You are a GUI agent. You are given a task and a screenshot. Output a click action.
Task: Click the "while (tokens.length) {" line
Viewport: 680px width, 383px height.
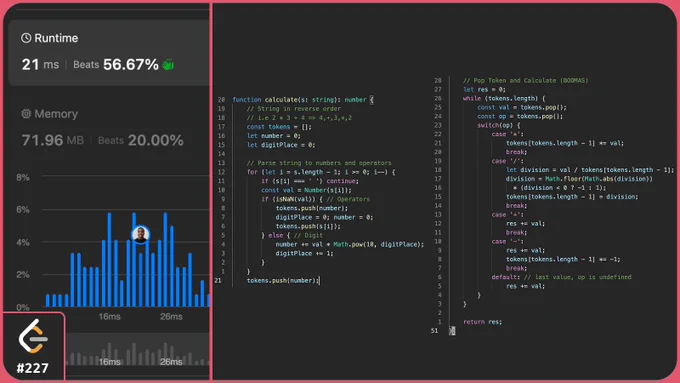pos(504,98)
